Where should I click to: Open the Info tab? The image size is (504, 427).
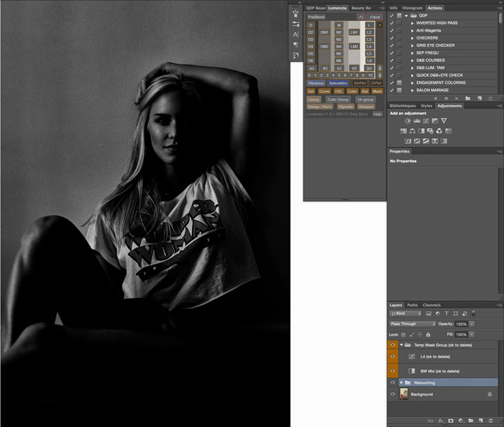point(393,8)
